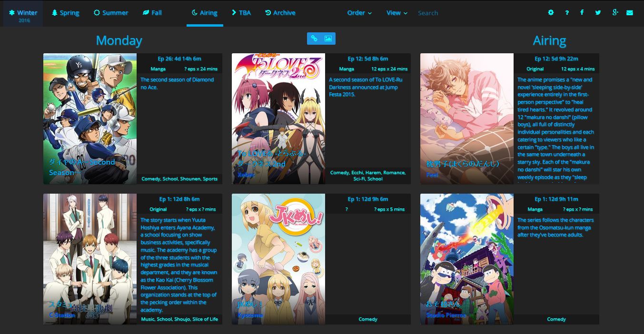The image size is (644, 334).
Task: Open the Diamond no Ace Second Season poster
Action: 90,118
